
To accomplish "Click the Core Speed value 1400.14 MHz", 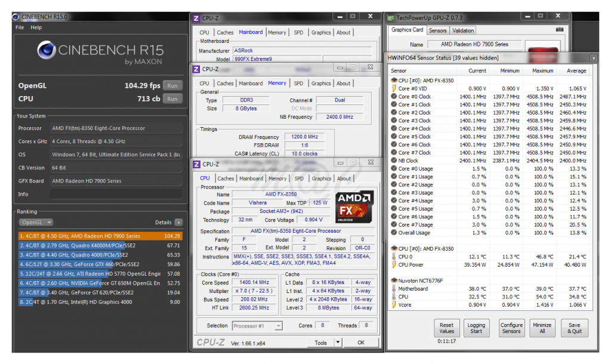I will click(254, 283).
